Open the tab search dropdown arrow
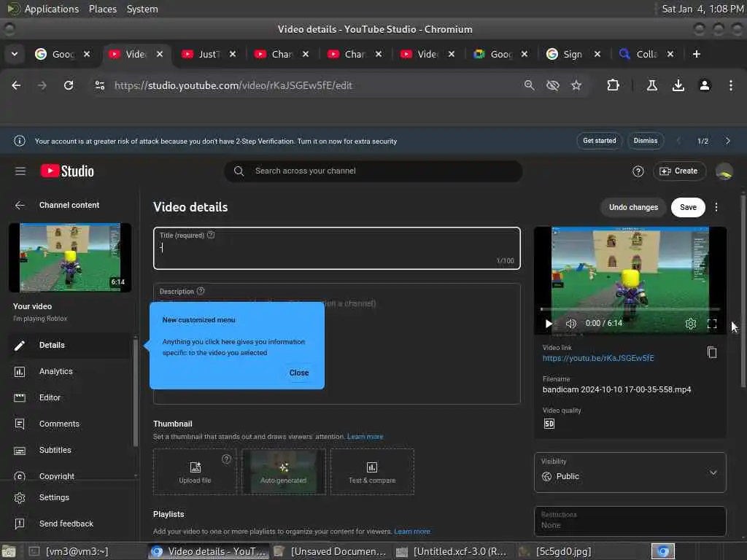The image size is (747, 560). 15,54
